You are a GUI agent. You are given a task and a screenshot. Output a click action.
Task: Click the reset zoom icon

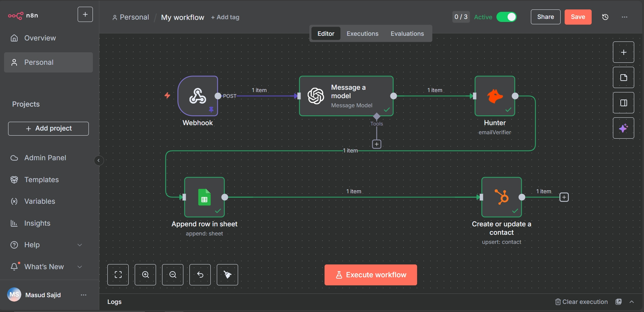[x=200, y=275]
